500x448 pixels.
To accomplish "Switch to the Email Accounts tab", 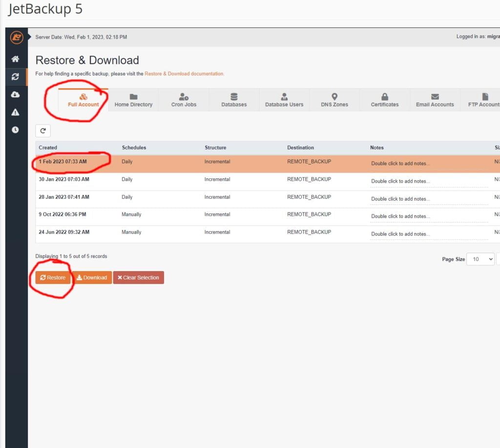I will [x=435, y=100].
